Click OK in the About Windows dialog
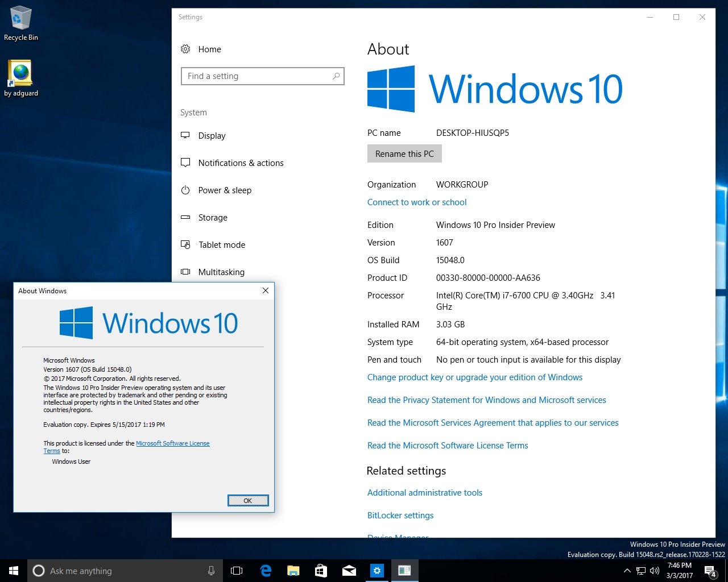The width and height of the screenshot is (728, 582). 248,500
